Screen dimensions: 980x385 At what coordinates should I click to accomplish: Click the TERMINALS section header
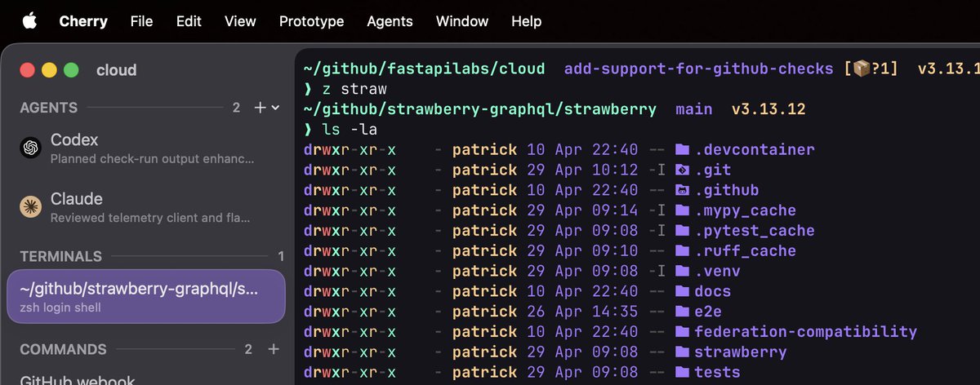pos(61,256)
